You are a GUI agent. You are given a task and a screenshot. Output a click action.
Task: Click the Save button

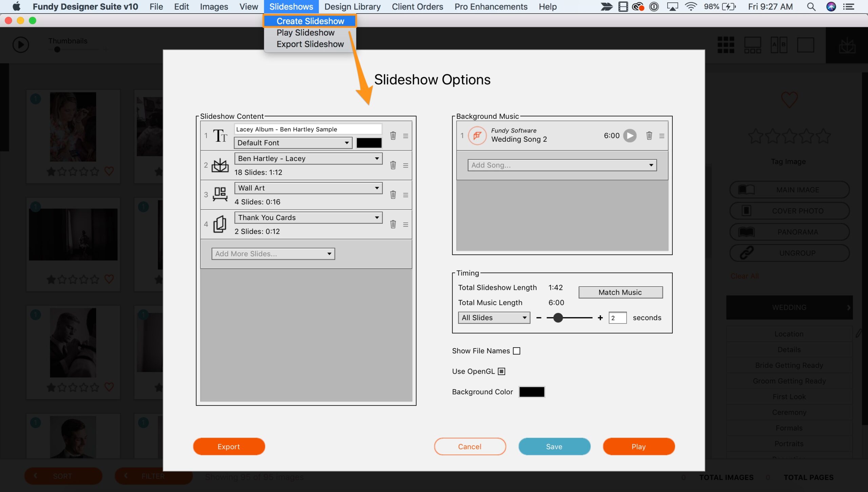pyautogui.click(x=554, y=447)
